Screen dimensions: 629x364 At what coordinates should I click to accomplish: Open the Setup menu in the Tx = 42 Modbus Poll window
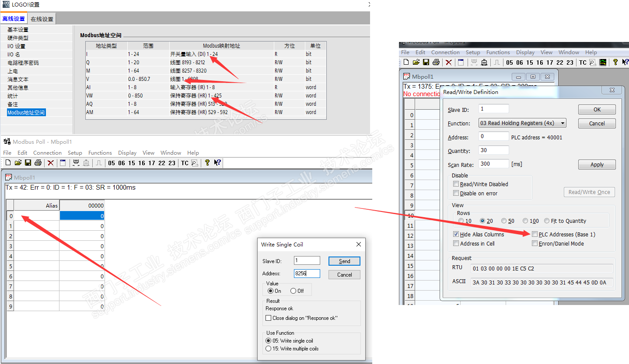75,153
